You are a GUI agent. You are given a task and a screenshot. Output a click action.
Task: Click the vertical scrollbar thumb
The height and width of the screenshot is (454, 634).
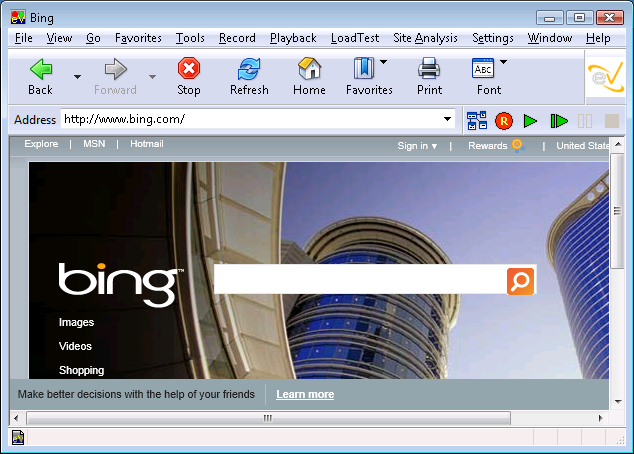[617, 211]
